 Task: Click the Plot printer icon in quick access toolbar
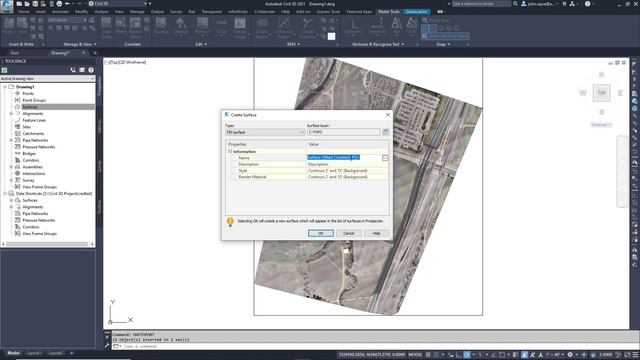(x=59, y=4)
